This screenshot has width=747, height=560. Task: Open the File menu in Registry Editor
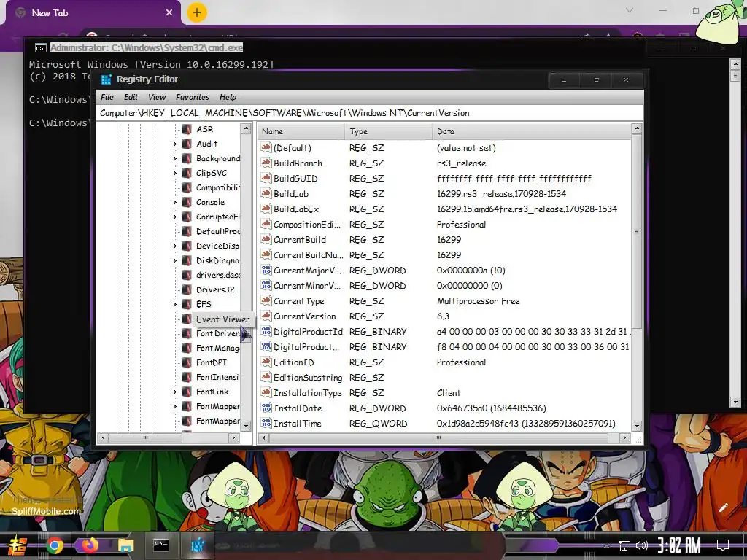tap(107, 97)
